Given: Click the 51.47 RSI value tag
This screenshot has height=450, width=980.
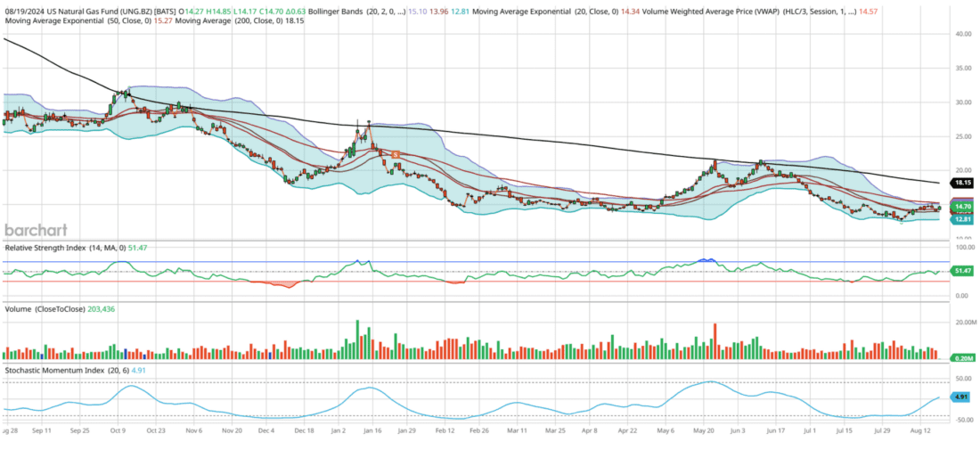Looking at the screenshot, I should (x=961, y=271).
